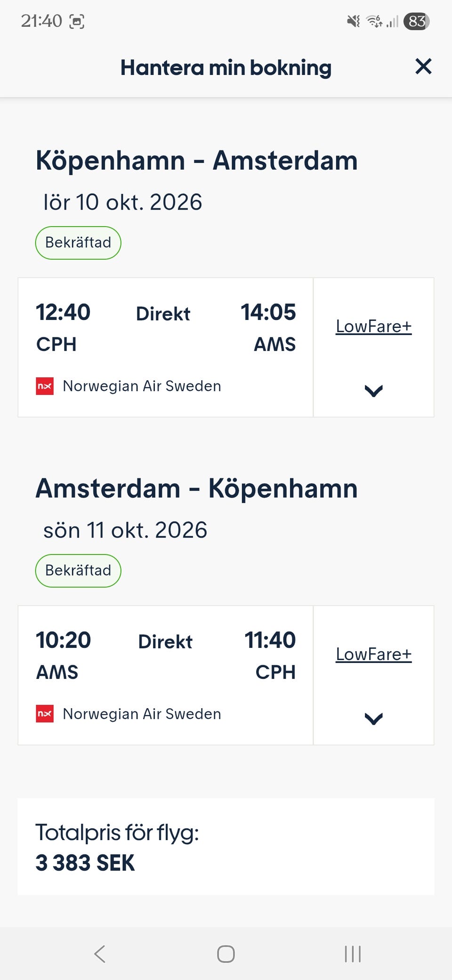452x980 pixels.
Task: Tap the Wi-Fi signal icon in status bar
Action: 375,21
